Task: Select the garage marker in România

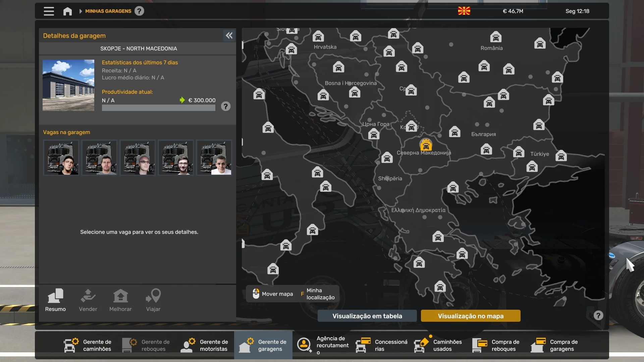Action: click(x=495, y=37)
